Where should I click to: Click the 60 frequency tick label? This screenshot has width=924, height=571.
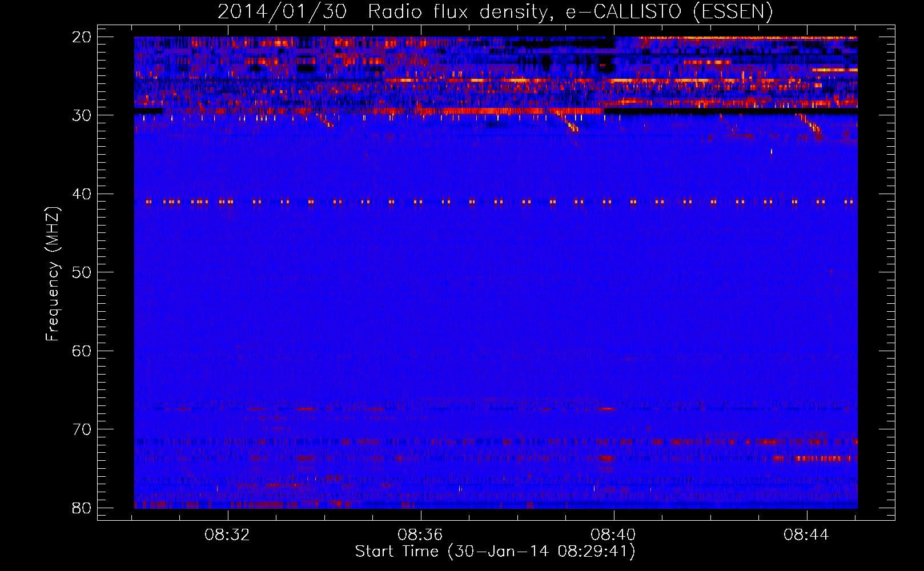click(x=82, y=351)
